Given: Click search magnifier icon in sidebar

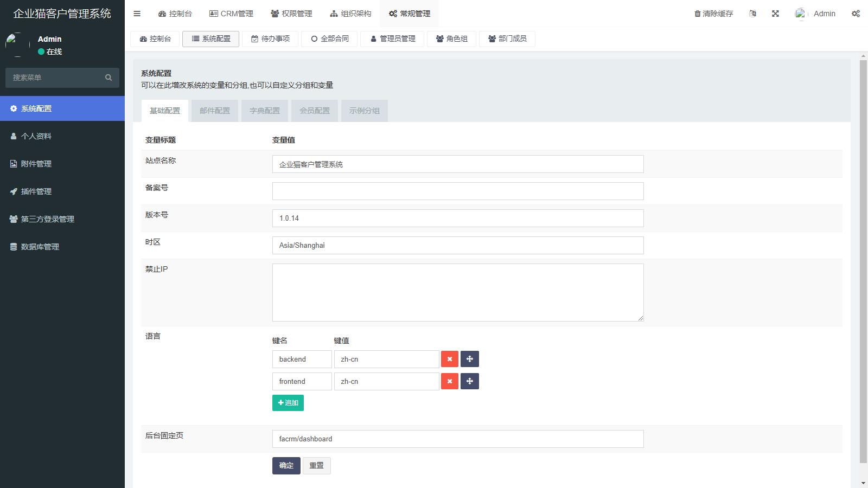Looking at the screenshot, I should [x=108, y=78].
